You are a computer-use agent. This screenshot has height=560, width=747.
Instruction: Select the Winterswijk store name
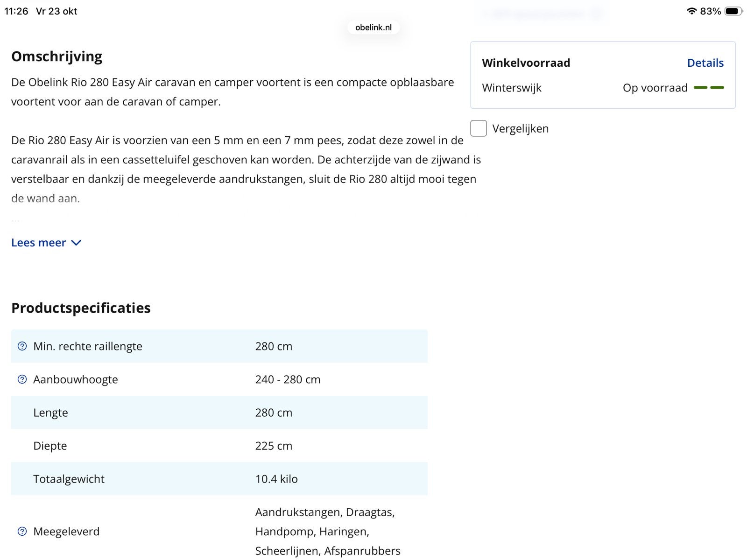[x=512, y=88]
